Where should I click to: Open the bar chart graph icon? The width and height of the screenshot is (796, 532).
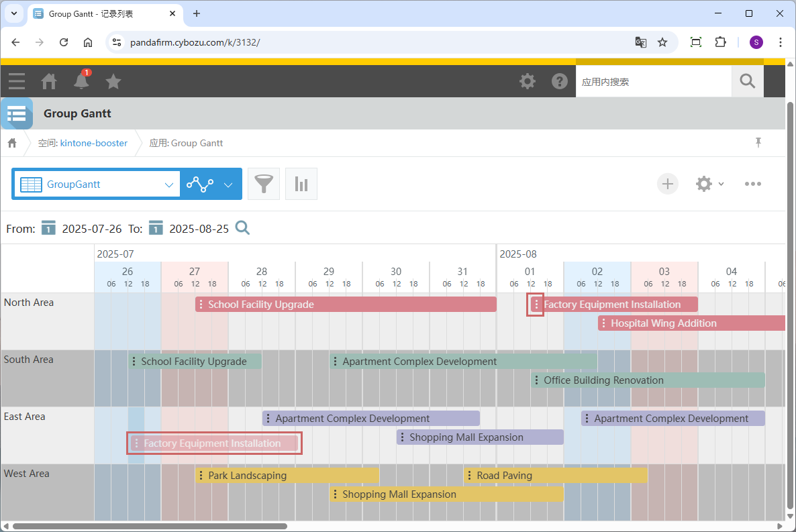(301, 184)
